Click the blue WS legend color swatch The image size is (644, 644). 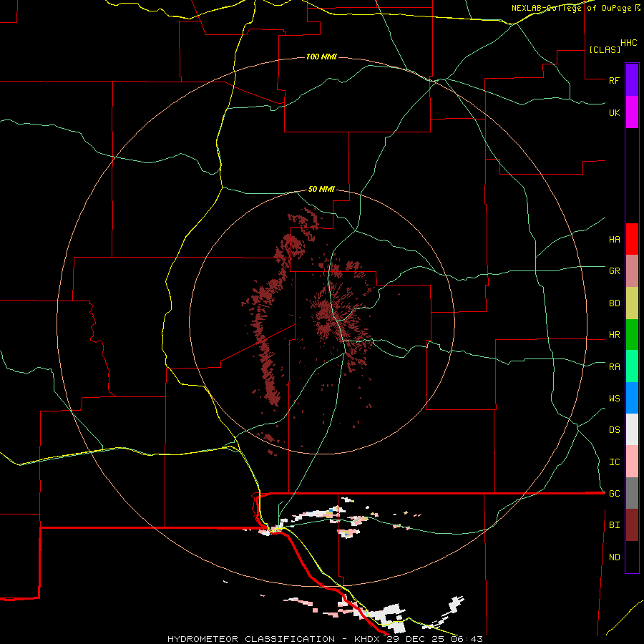[x=632, y=398]
